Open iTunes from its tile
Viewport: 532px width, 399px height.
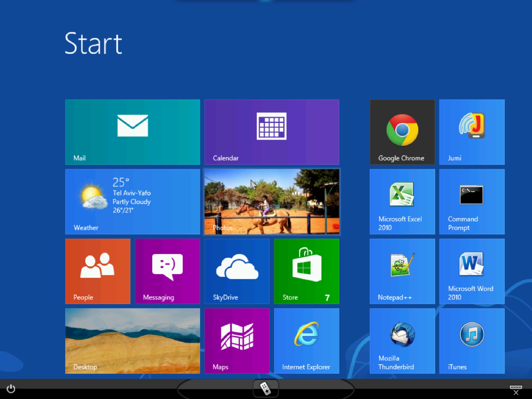[x=472, y=341]
